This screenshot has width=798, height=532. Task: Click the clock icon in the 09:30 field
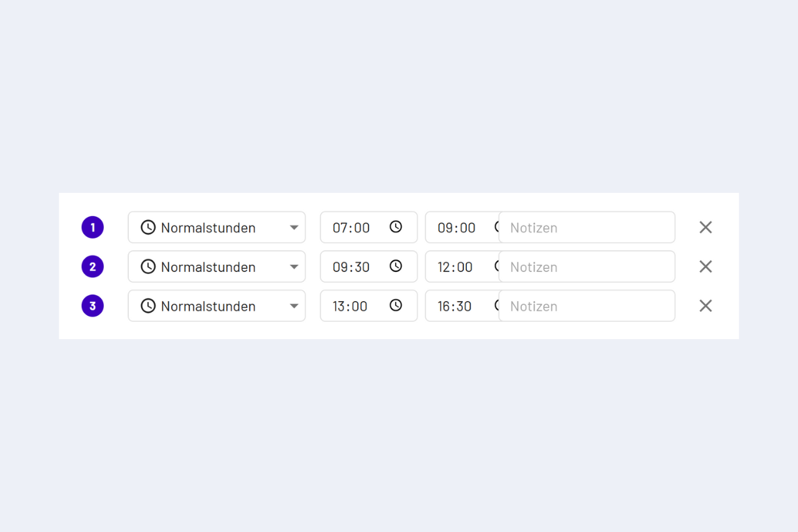396,266
